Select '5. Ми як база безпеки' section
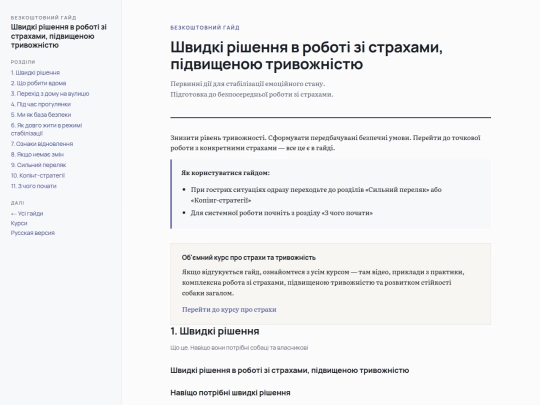 click(41, 115)
